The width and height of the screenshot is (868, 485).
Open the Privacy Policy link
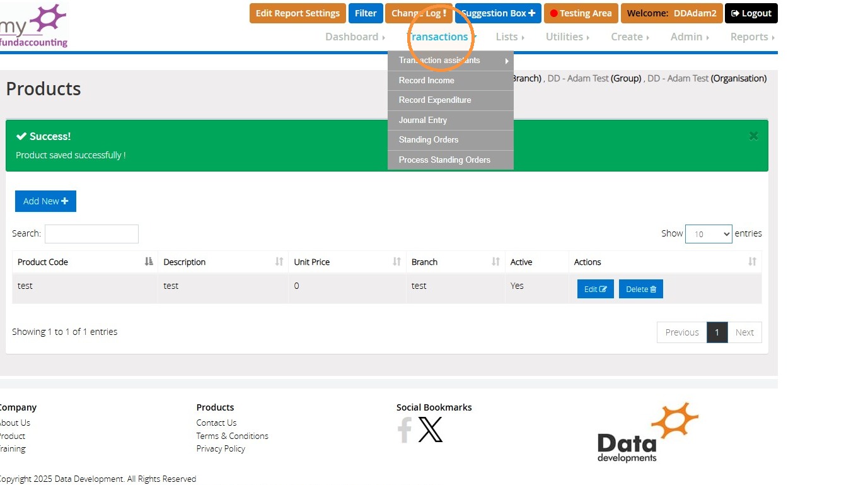click(221, 448)
